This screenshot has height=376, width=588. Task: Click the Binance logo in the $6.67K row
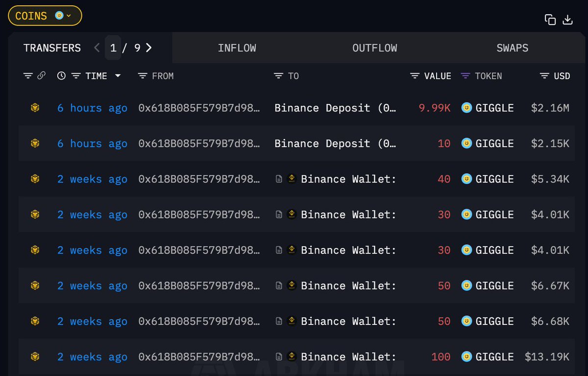[292, 286]
